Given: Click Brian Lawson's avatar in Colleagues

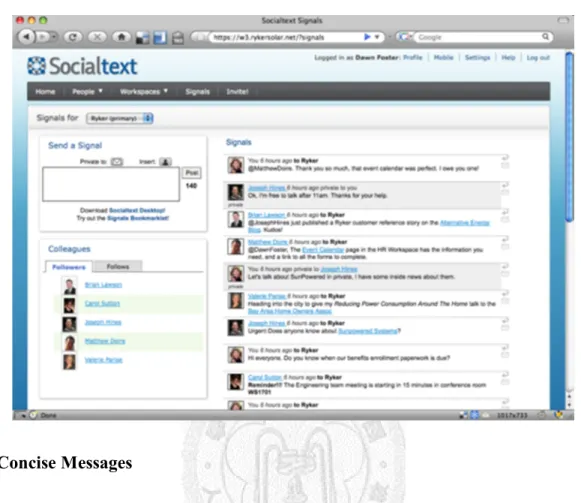Looking at the screenshot, I should [x=69, y=286].
